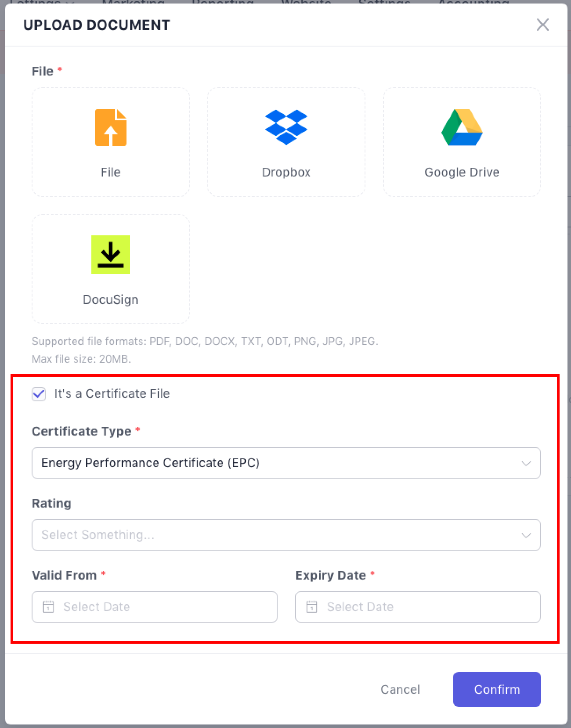
Task: Click calendar icon in Valid From field
Action: (x=48, y=607)
